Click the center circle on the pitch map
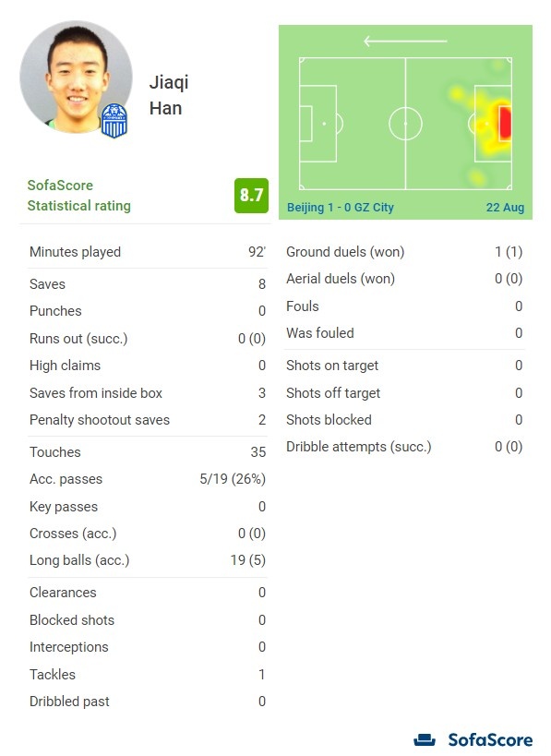The height and width of the screenshot is (756, 551). point(405,124)
